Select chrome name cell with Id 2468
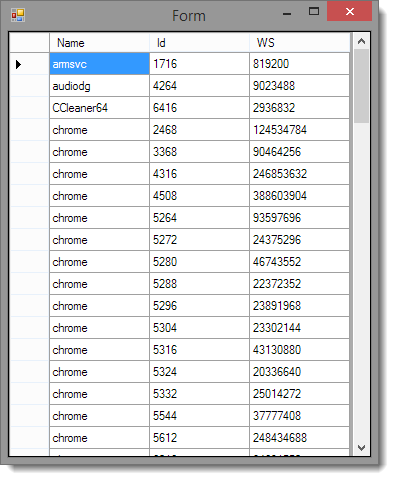 tap(99, 130)
